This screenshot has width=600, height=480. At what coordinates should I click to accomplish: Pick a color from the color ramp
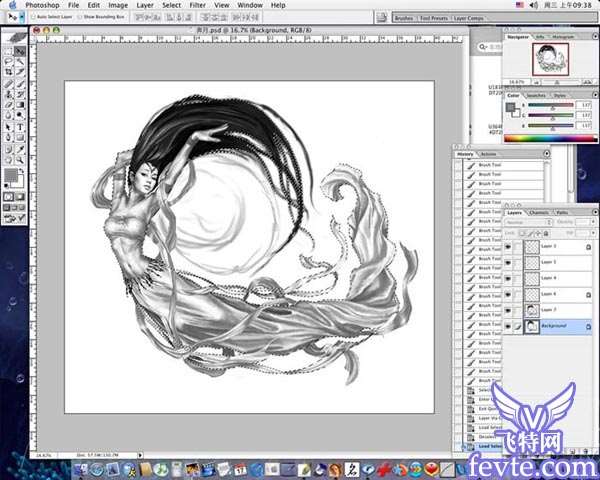[551, 139]
